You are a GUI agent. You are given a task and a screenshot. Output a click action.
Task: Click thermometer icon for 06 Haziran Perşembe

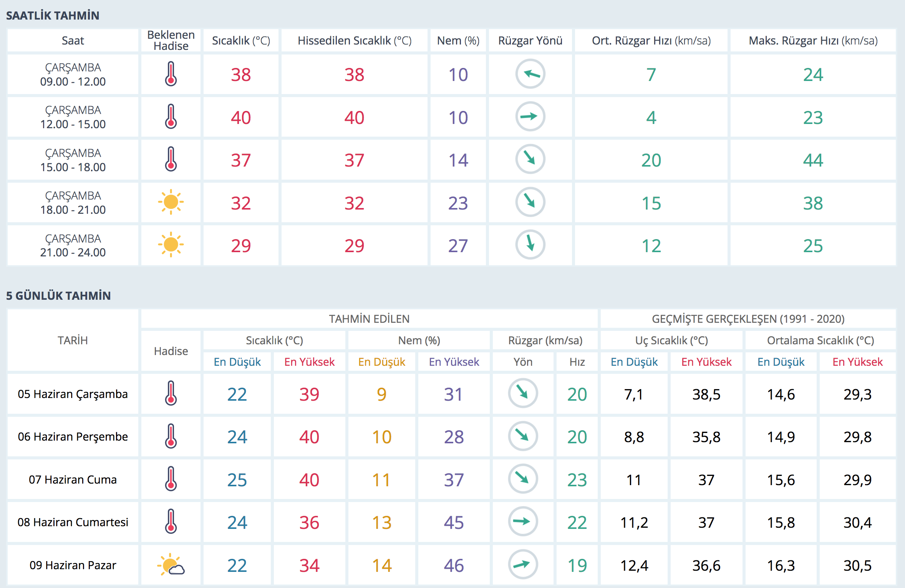pyautogui.click(x=171, y=436)
